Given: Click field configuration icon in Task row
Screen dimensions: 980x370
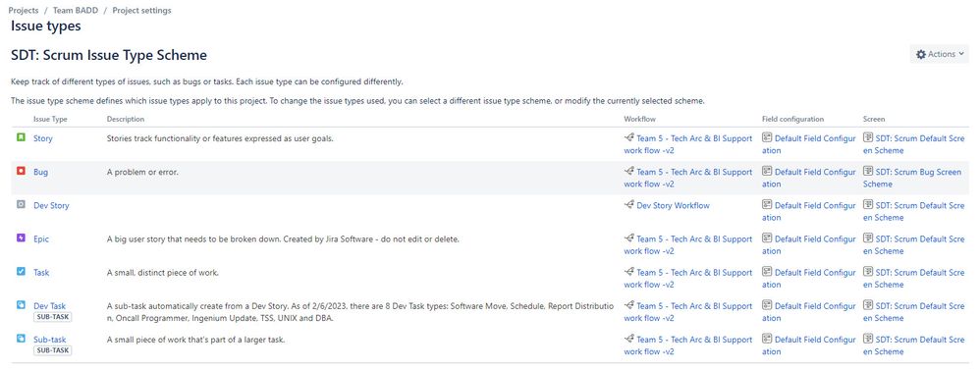Looking at the screenshot, I should click(767, 272).
